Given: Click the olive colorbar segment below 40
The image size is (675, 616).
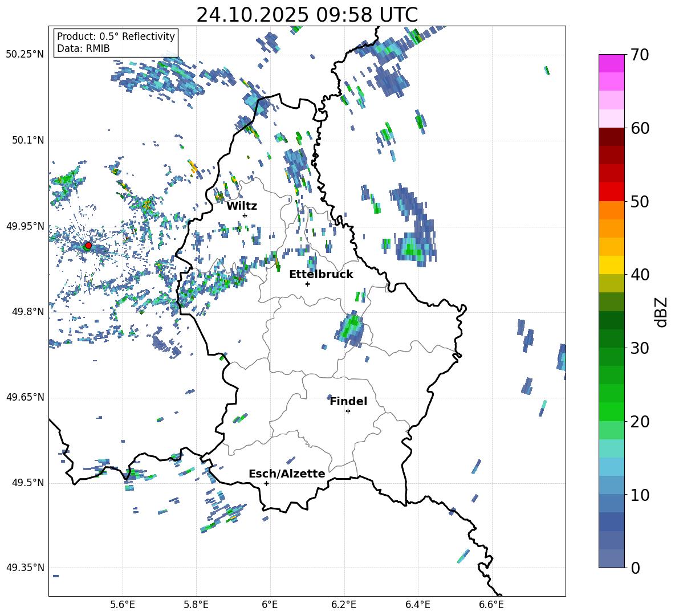Looking at the screenshot, I should pos(611,283).
